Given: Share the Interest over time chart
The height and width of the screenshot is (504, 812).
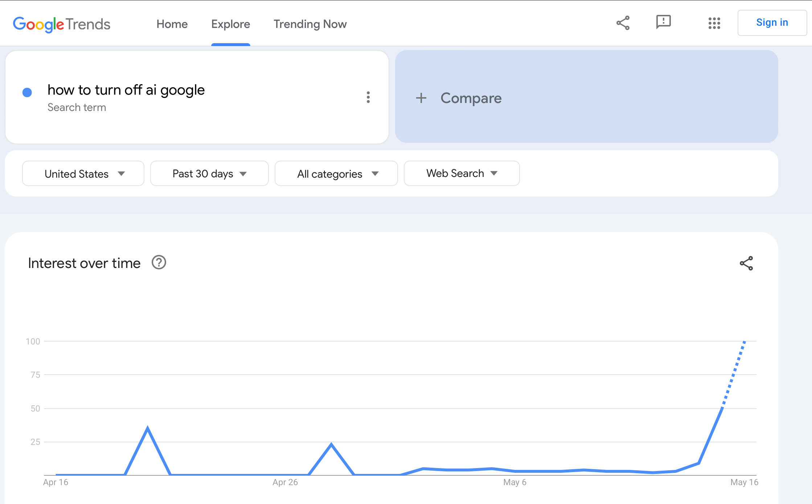Looking at the screenshot, I should click(746, 263).
